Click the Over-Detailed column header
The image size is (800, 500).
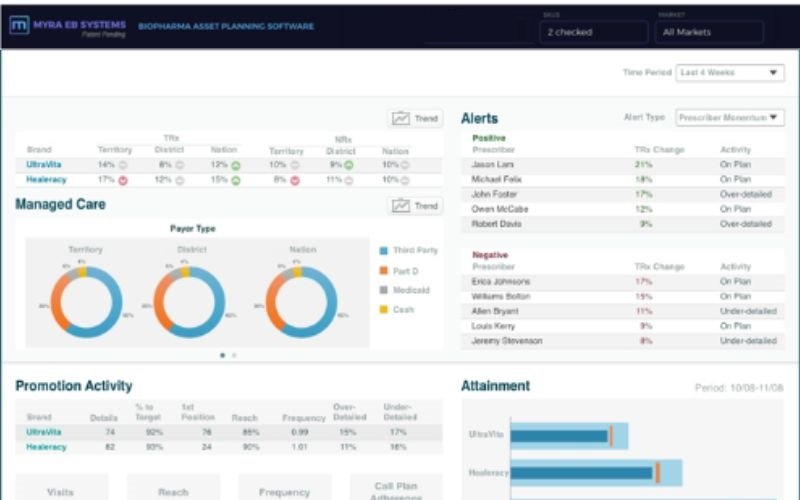(x=349, y=412)
